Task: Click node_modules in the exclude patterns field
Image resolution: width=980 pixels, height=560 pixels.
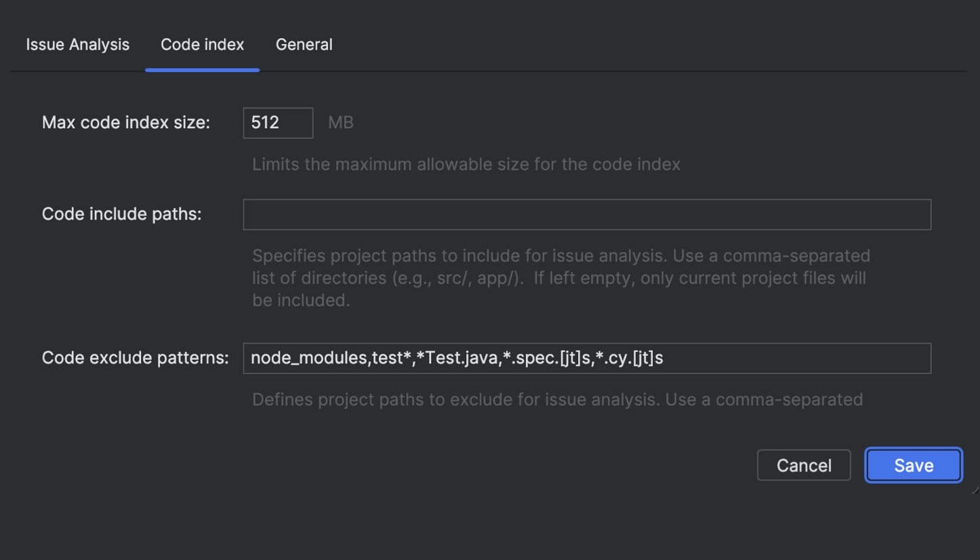Action: coord(309,359)
